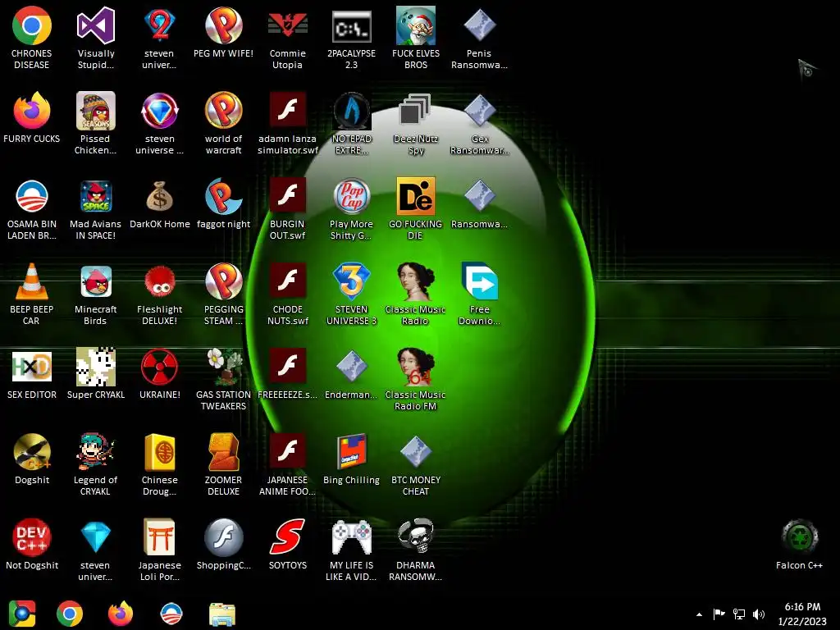Open the Obama logo taskbar shortcut

(x=171, y=614)
